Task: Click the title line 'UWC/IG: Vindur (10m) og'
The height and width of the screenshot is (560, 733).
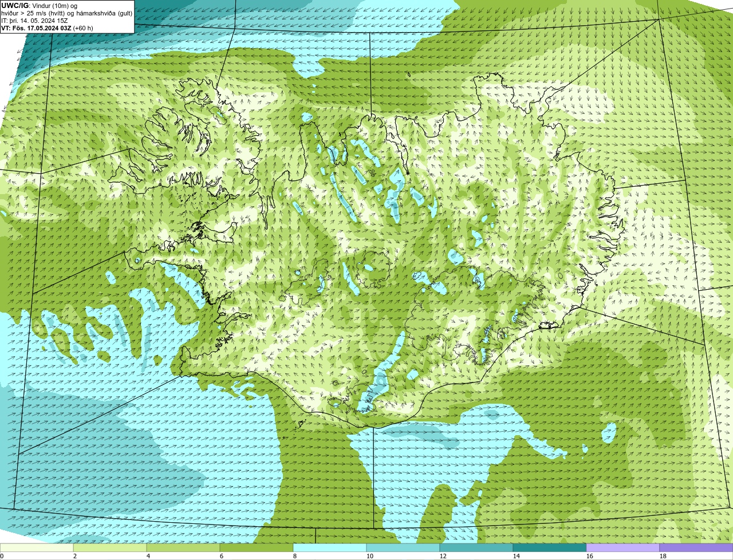Action: click(39, 6)
